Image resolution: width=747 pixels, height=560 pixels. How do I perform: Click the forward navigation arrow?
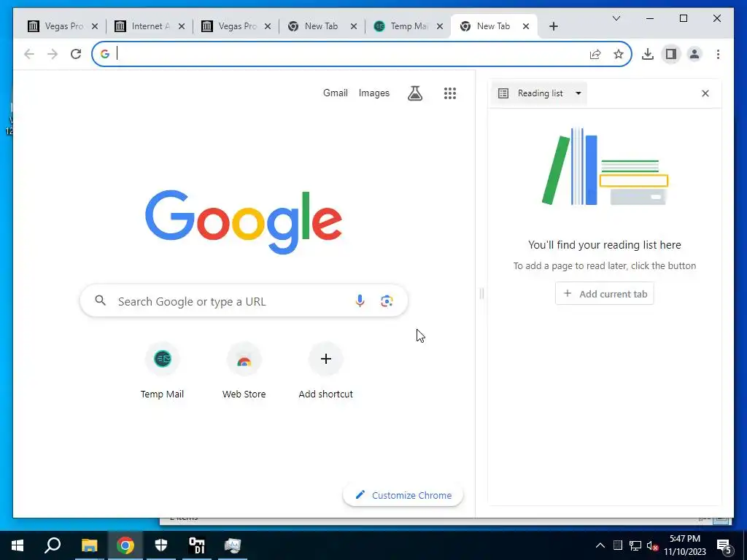tap(53, 54)
